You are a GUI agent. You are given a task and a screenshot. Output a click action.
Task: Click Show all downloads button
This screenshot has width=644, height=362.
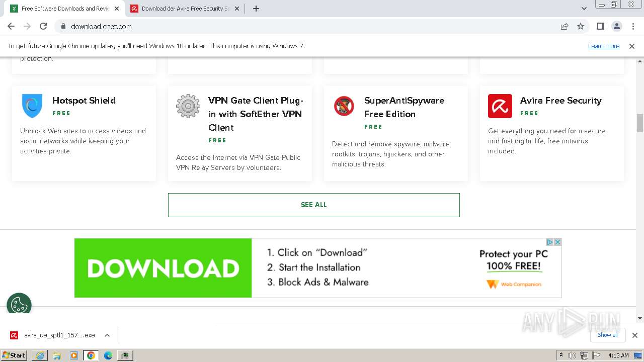[x=608, y=335]
